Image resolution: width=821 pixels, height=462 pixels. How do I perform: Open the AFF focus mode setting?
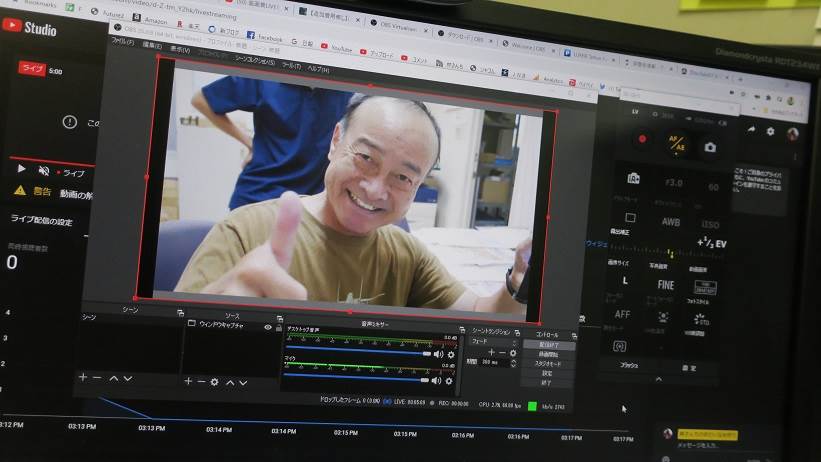click(x=622, y=314)
